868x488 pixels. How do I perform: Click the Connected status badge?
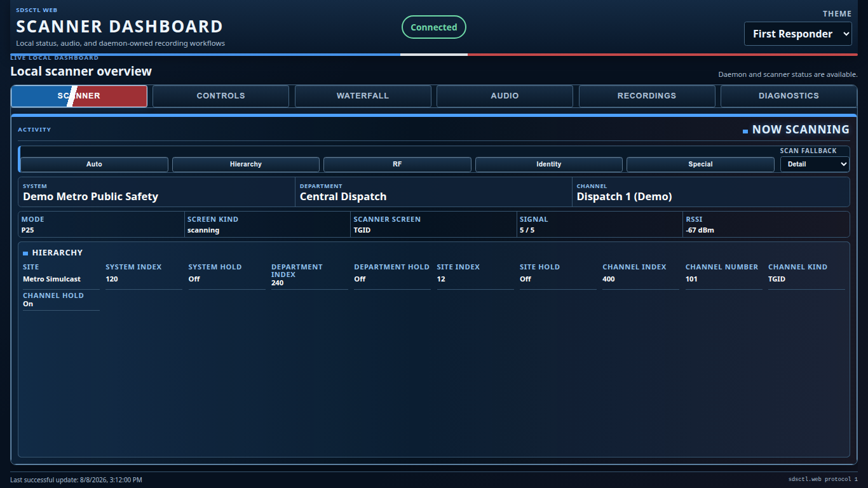click(x=434, y=27)
